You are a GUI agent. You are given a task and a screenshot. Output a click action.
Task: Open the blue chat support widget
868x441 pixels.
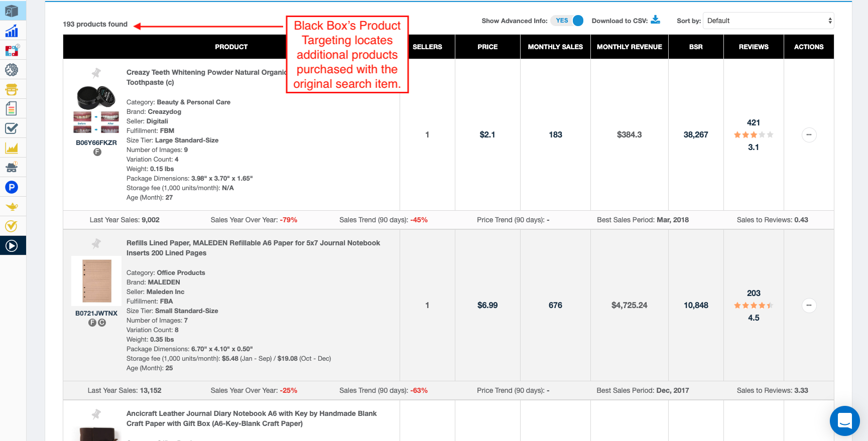tap(844, 420)
